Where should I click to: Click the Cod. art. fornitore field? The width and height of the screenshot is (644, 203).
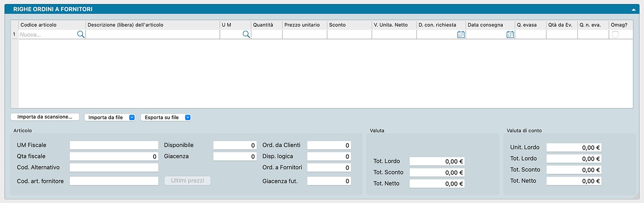114,181
